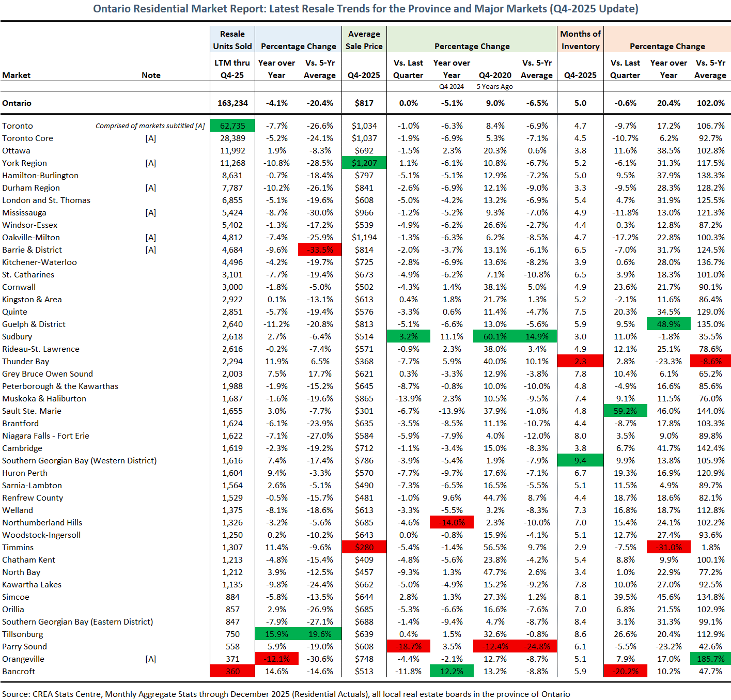Click the Note column header

pos(151,75)
